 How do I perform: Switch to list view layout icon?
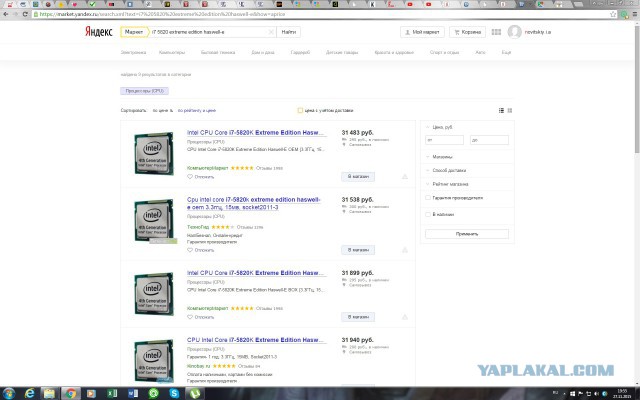coord(501,110)
